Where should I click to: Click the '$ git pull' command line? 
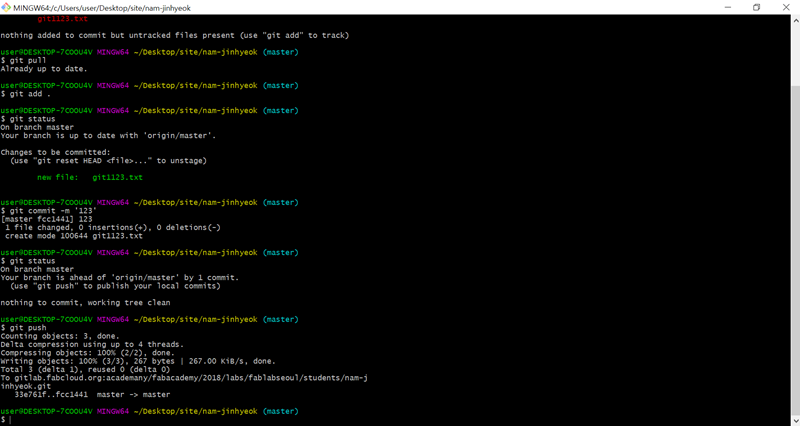pyautogui.click(x=23, y=61)
